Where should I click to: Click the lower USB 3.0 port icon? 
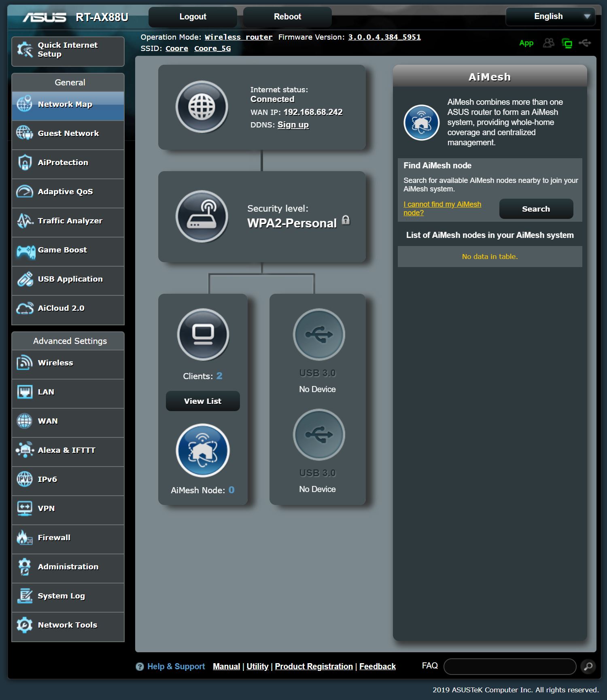tap(319, 435)
